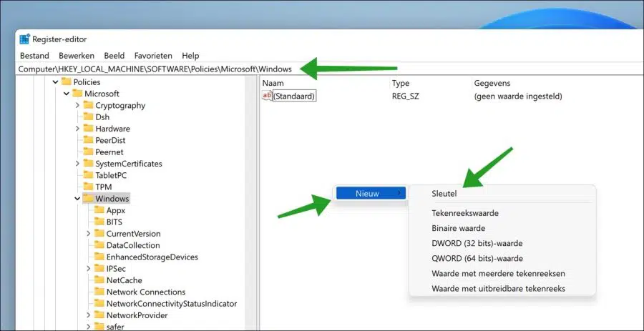Select the TPM key label

click(x=104, y=187)
